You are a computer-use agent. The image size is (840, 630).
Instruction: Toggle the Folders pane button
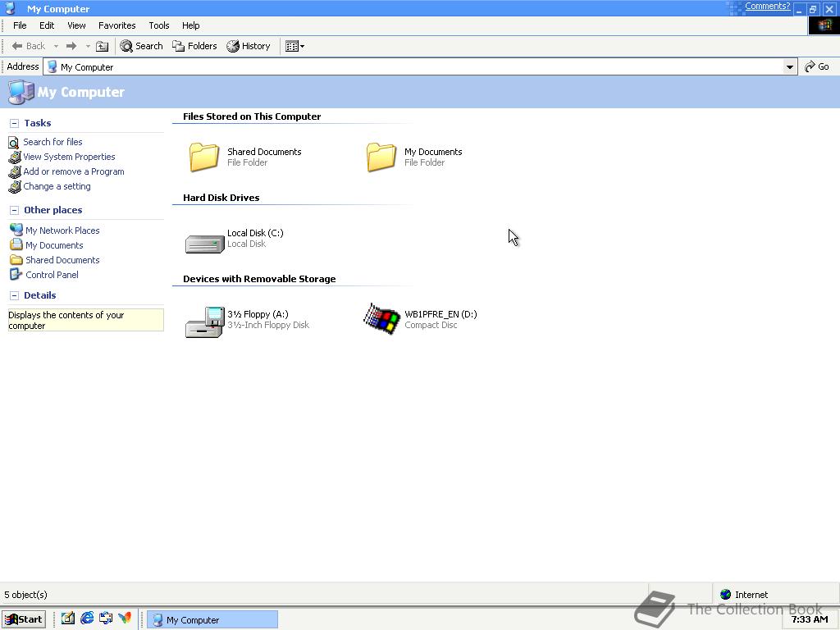(x=194, y=46)
